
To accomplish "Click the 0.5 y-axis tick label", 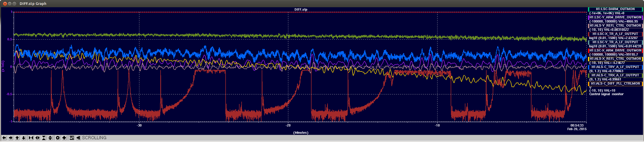I will point(10,39).
